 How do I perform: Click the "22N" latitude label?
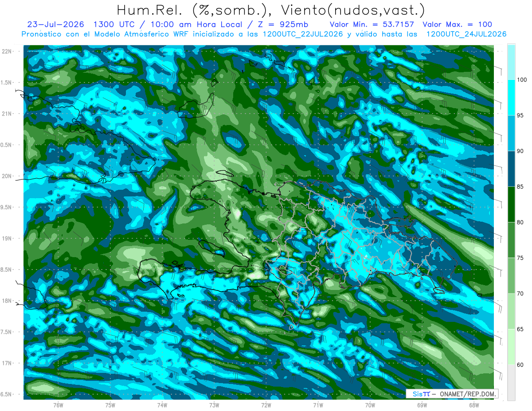[8, 51]
